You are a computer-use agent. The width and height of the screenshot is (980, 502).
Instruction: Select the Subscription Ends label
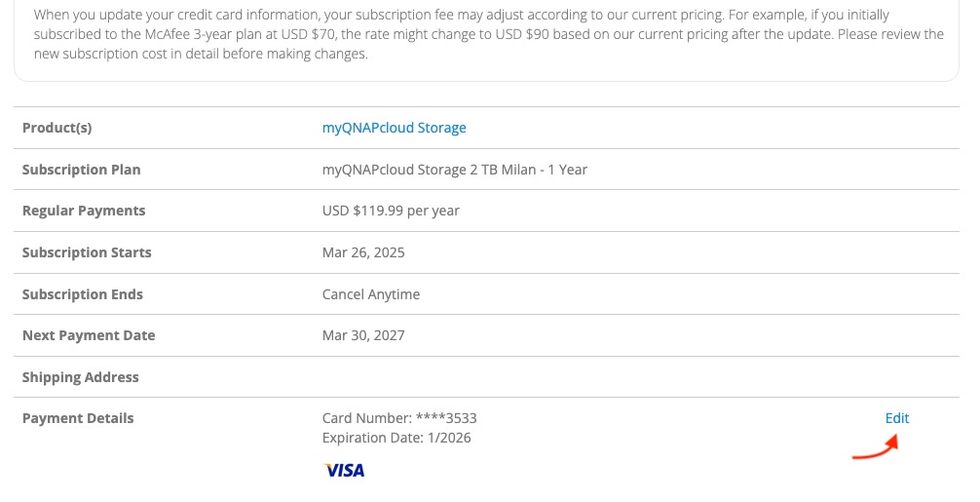(82, 294)
